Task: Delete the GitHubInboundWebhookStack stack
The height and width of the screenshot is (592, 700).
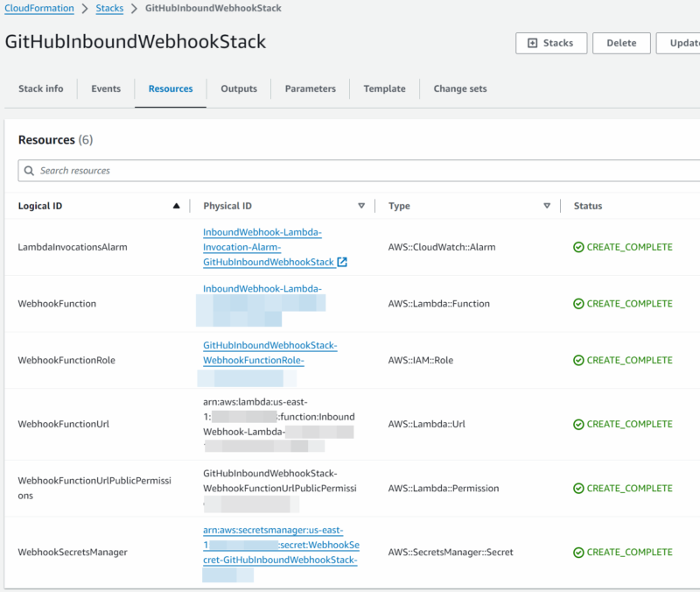Action: coord(621,43)
